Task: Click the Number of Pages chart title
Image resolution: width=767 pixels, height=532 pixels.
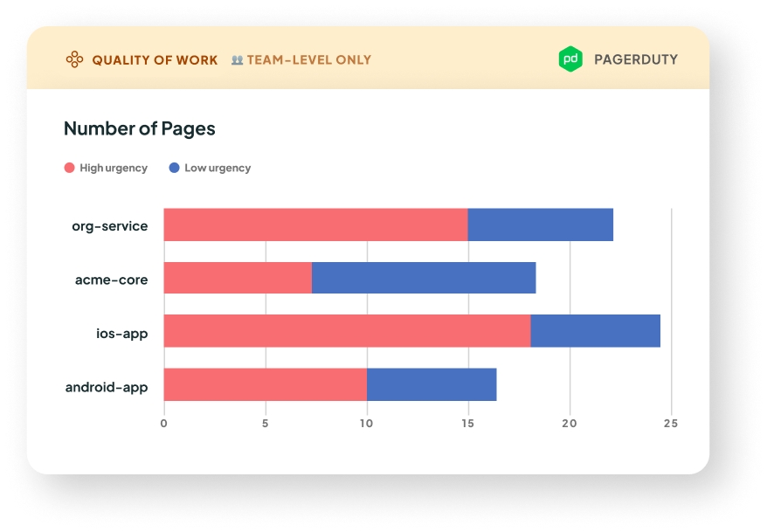Action: pos(140,129)
